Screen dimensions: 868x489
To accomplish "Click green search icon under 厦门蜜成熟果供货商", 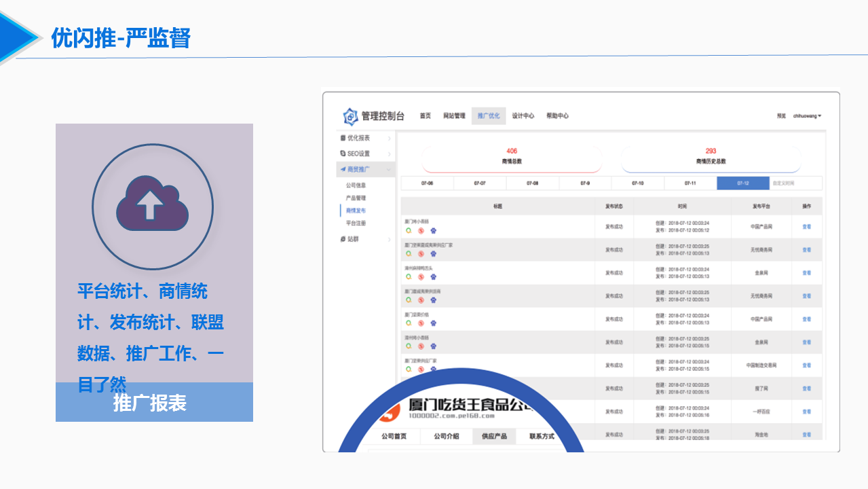I will (x=409, y=300).
